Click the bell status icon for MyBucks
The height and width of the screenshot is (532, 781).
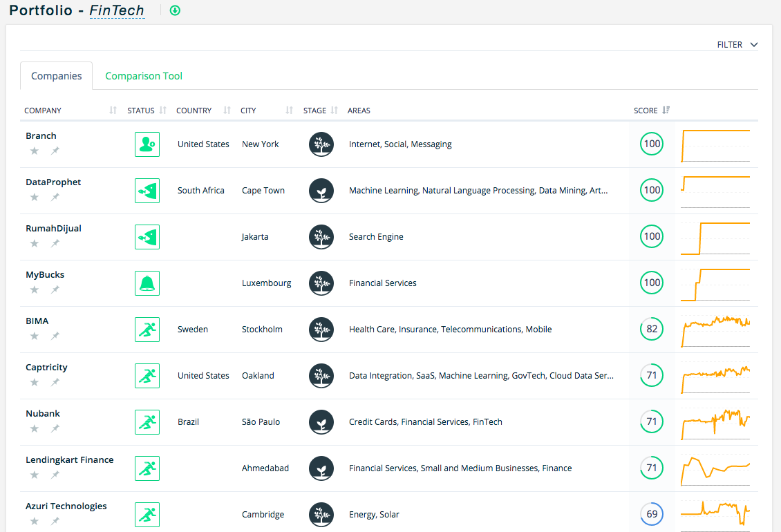coord(147,283)
